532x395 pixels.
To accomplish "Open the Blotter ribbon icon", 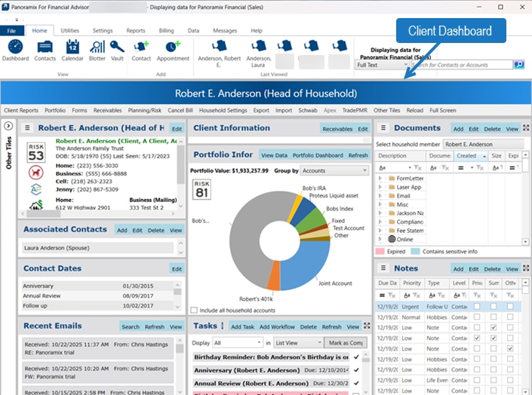I will (97, 48).
